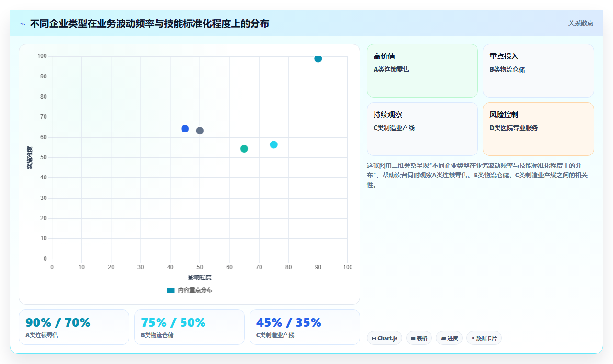Select the green scatter data point
This screenshot has width=613, height=364.
pyautogui.click(x=244, y=149)
